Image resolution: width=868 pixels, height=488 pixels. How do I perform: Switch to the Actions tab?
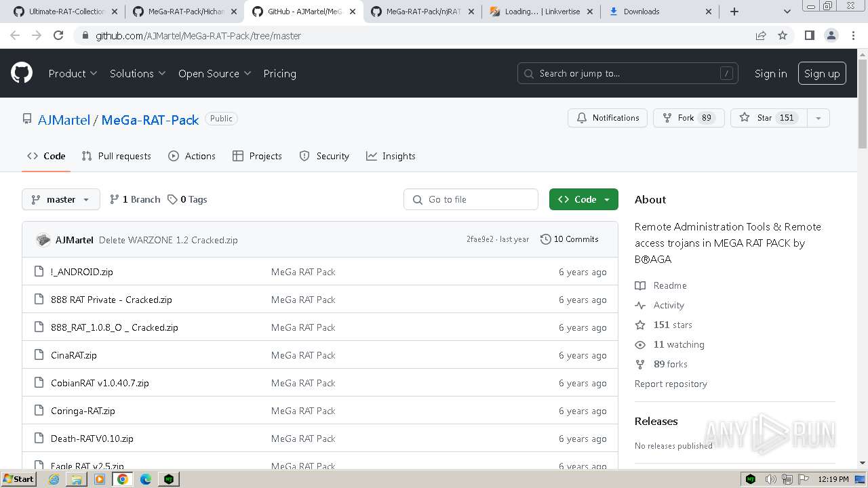[x=192, y=156]
